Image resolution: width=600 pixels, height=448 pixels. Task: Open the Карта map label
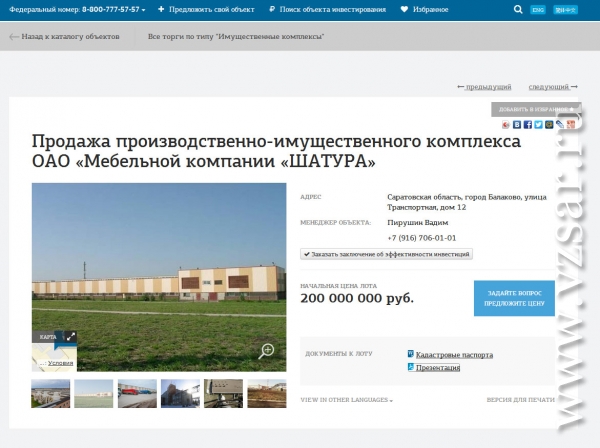point(48,337)
